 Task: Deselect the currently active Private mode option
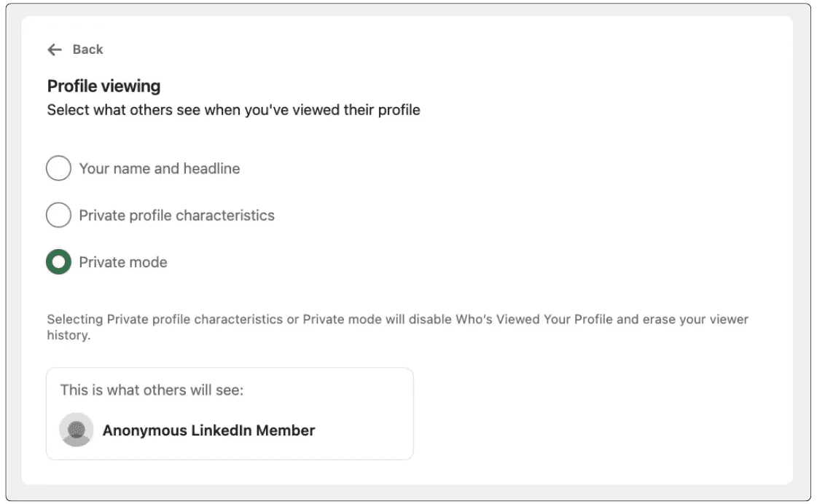(x=58, y=261)
